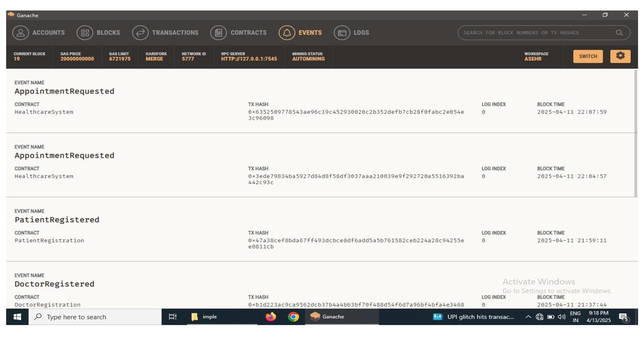Click the Windows taskbar search box
The height and width of the screenshot is (339, 644).
click(95, 317)
